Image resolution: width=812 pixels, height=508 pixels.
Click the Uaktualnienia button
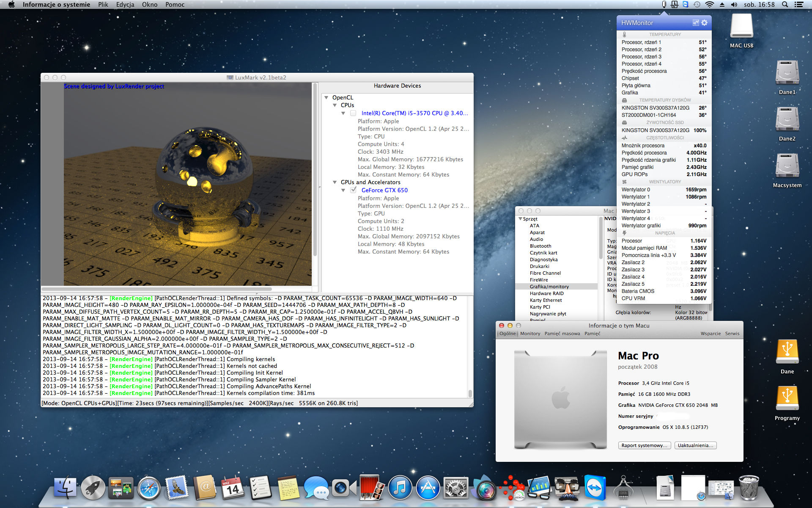pyautogui.click(x=695, y=445)
